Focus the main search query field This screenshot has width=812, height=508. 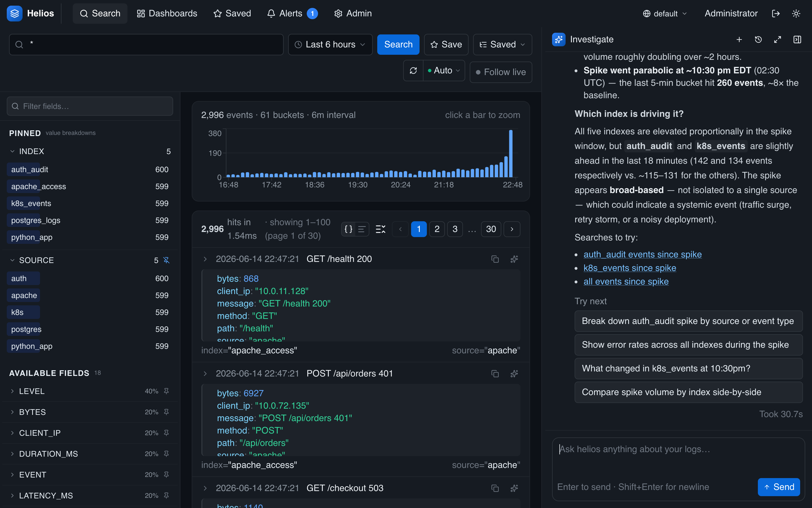click(146, 44)
